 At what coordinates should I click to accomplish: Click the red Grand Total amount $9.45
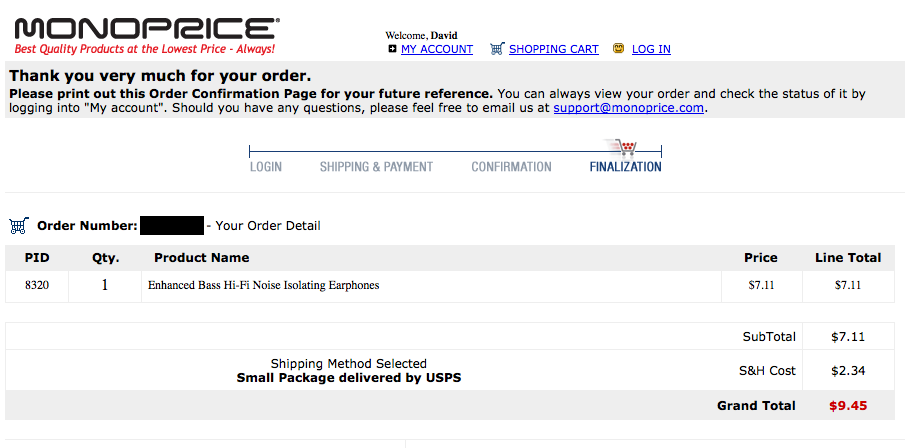pyautogui.click(x=847, y=405)
